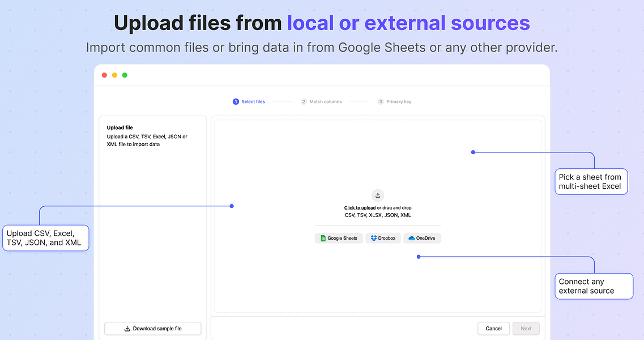Click the yellow minimize window dot
This screenshot has height=340, width=644.
click(114, 75)
